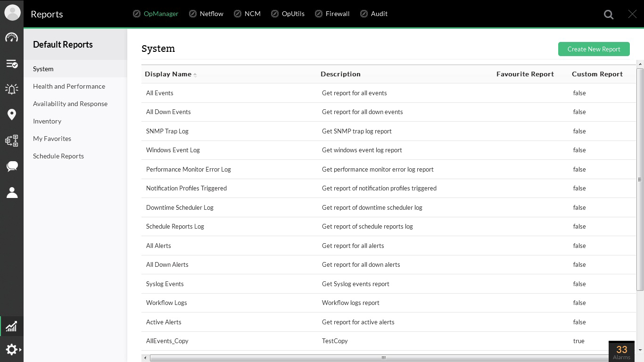Open the user profile avatar at top

click(12, 13)
